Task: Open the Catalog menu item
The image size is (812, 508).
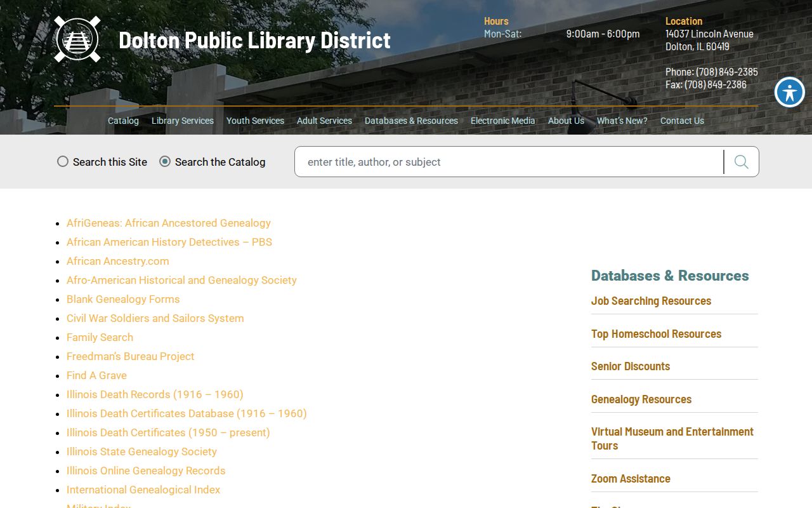Action: pyautogui.click(x=123, y=121)
